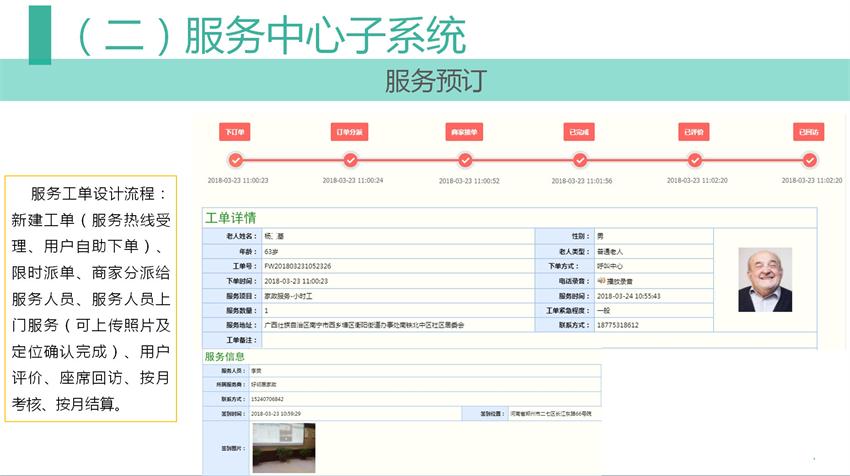
Task: Click the 已回访 step checkmark icon
Action: [810, 160]
